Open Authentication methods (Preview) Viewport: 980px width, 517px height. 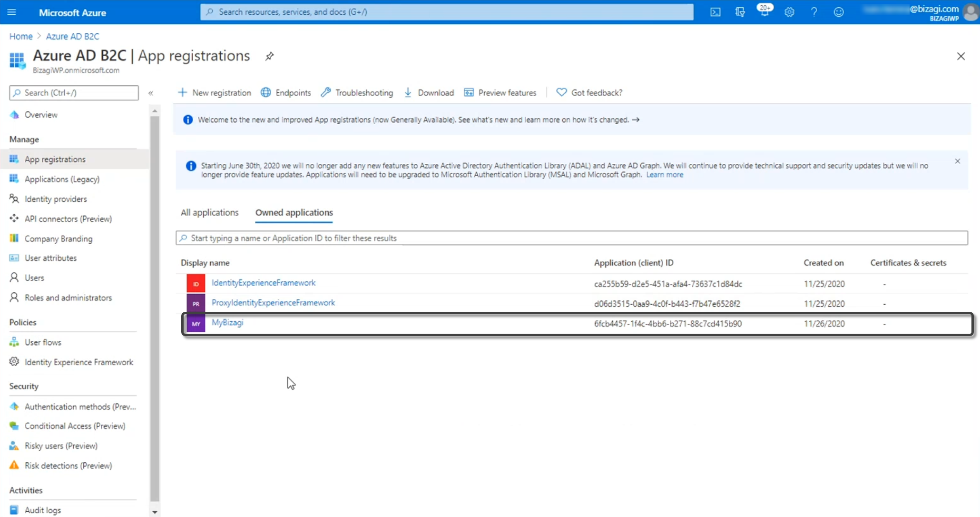[x=80, y=407]
